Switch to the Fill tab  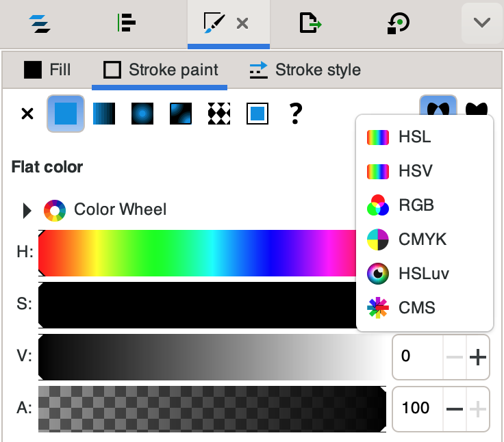click(x=47, y=70)
